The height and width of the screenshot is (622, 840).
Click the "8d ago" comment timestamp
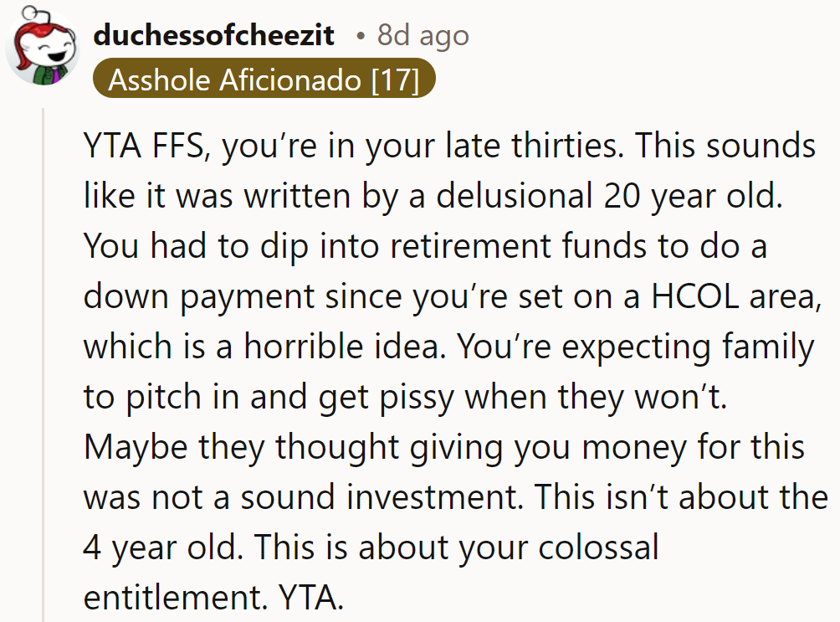point(423,35)
